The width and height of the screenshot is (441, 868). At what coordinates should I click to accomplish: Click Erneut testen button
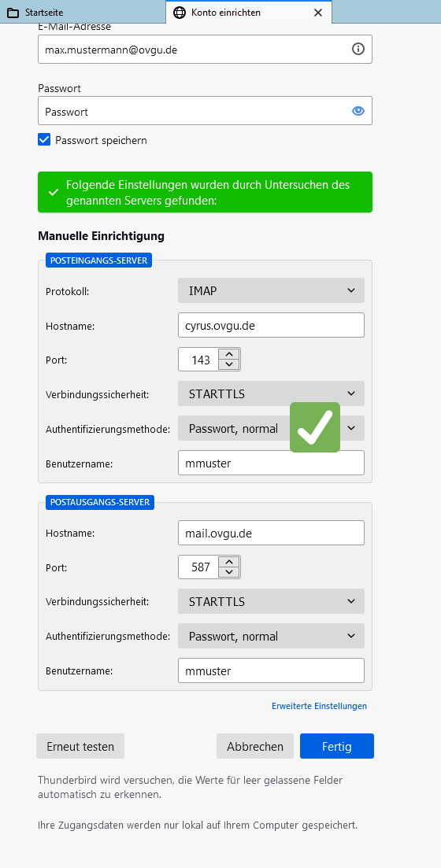point(80,746)
